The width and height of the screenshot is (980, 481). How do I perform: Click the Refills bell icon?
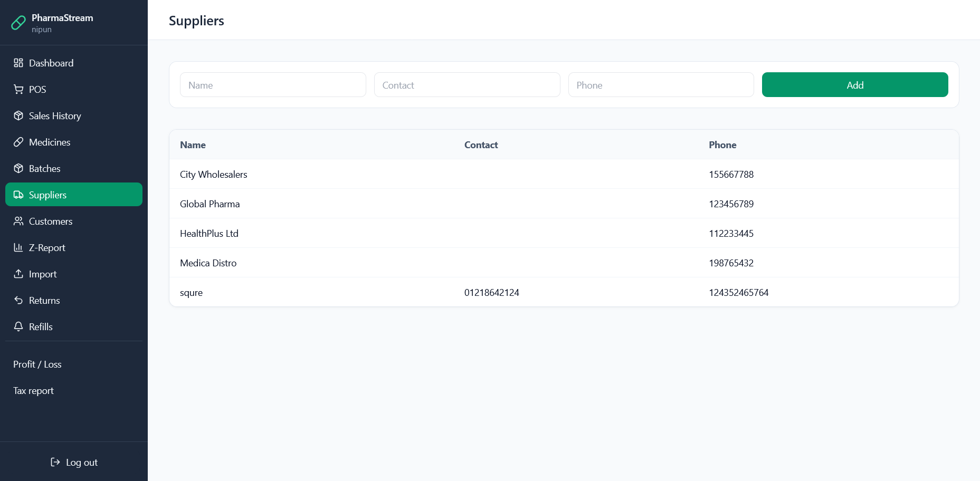(x=18, y=326)
